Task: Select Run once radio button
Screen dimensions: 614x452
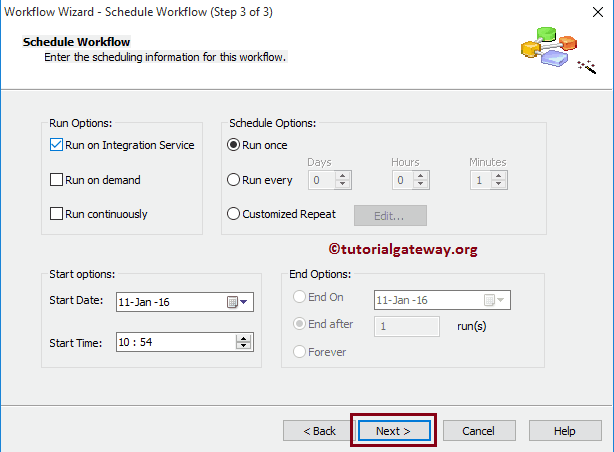Action: pos(233,145)
